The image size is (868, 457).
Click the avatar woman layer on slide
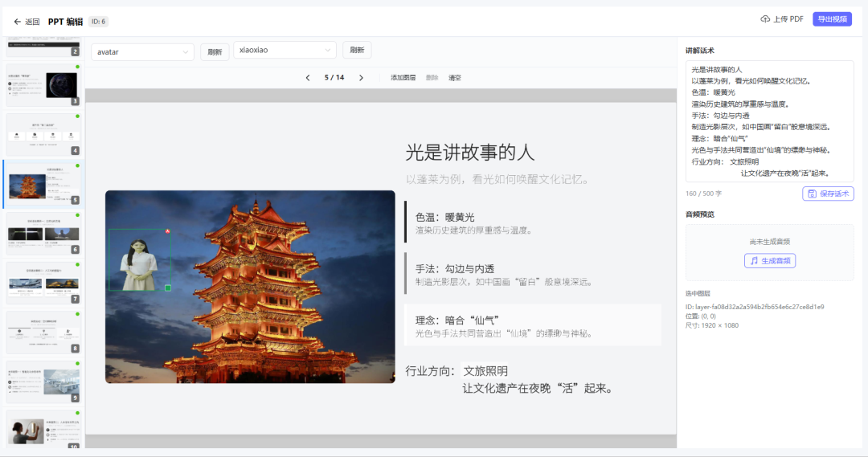139,260
